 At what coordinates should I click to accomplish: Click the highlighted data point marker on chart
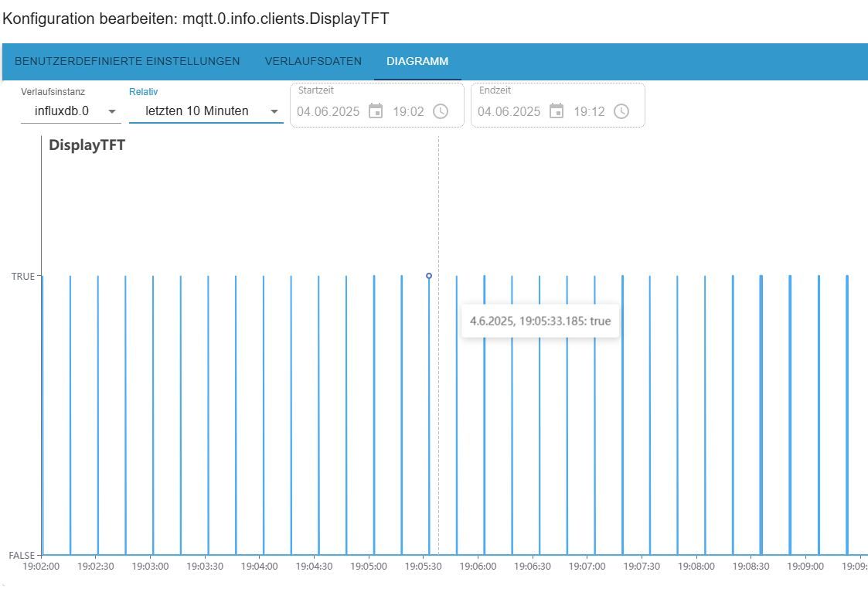click(429, 276)
